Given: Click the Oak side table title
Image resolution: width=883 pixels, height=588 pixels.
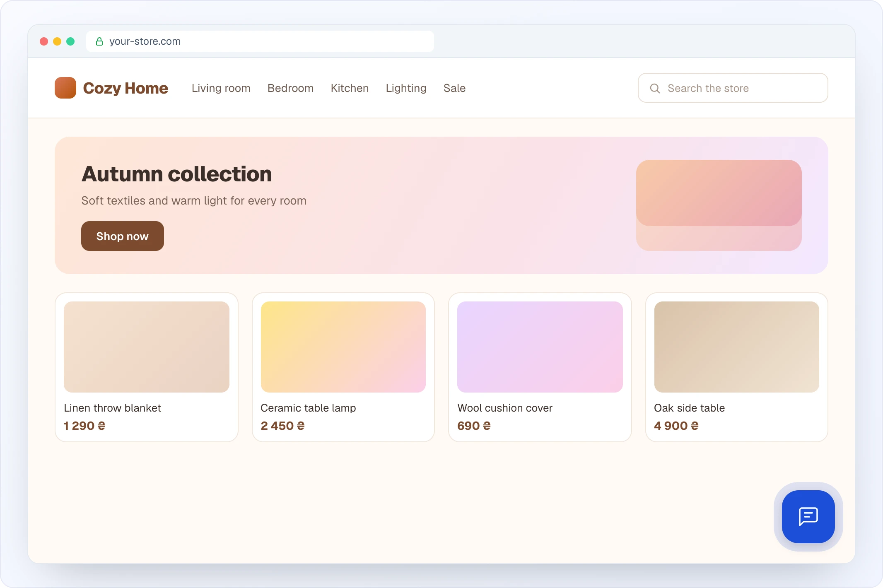Looking at the screenshot, I should coord(690,408).
